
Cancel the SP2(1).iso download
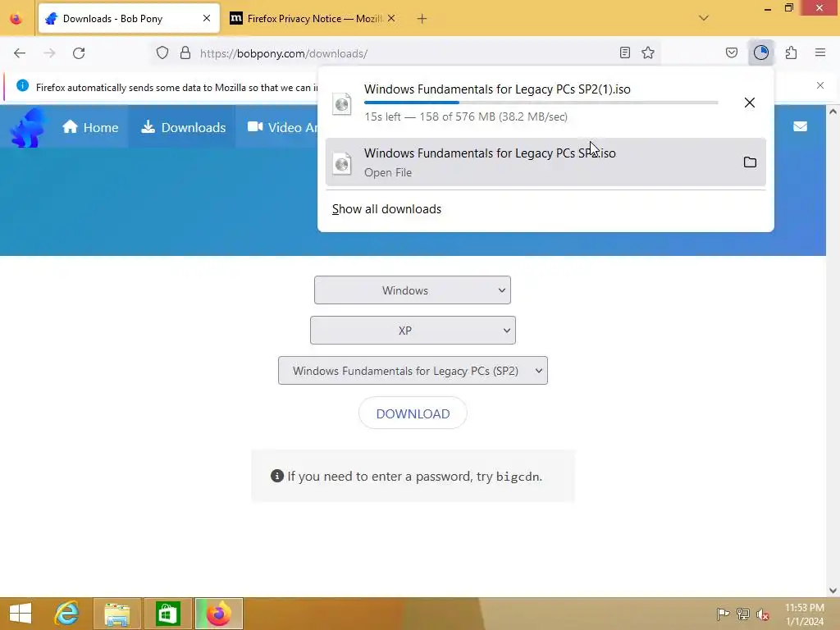(x=750, y=103)
